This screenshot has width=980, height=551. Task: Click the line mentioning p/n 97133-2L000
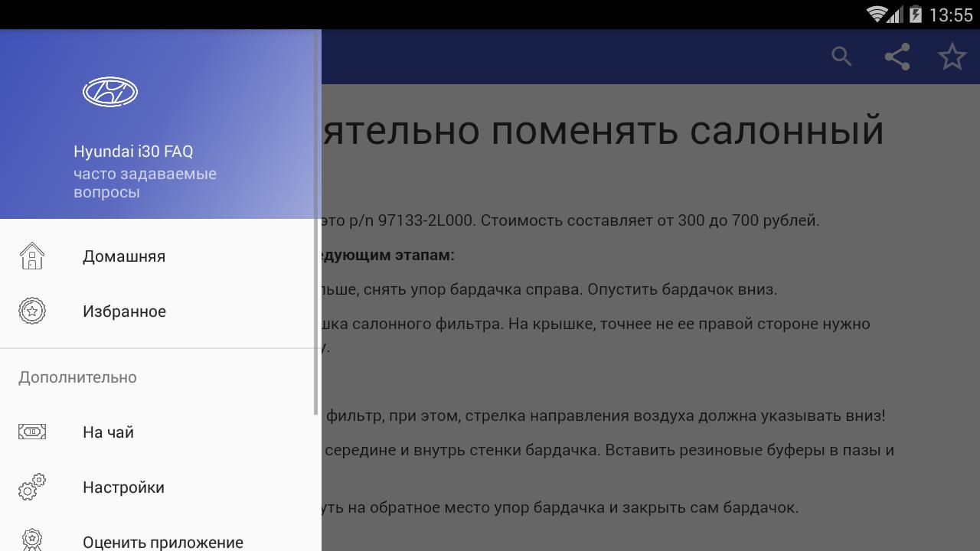click(570, 220)
